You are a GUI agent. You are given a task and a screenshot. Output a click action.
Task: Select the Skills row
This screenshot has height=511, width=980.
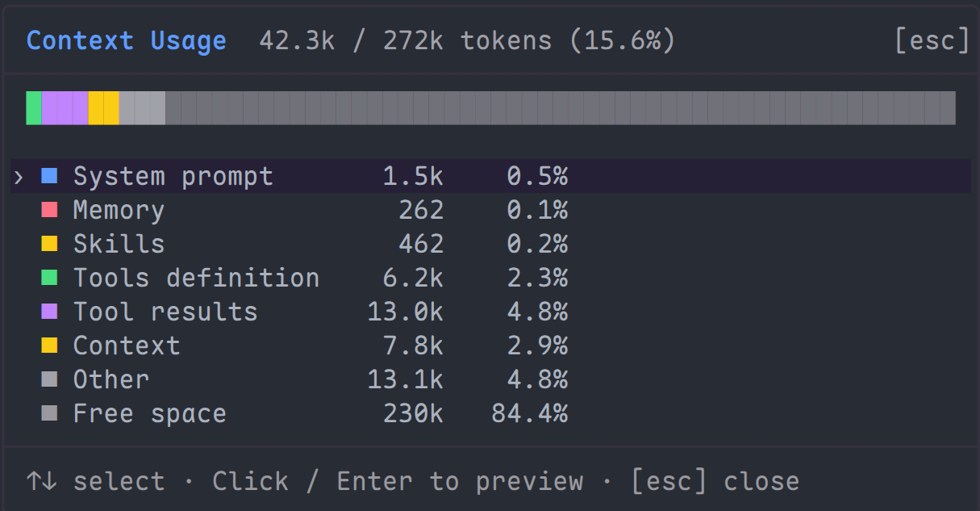click(490, 244)
